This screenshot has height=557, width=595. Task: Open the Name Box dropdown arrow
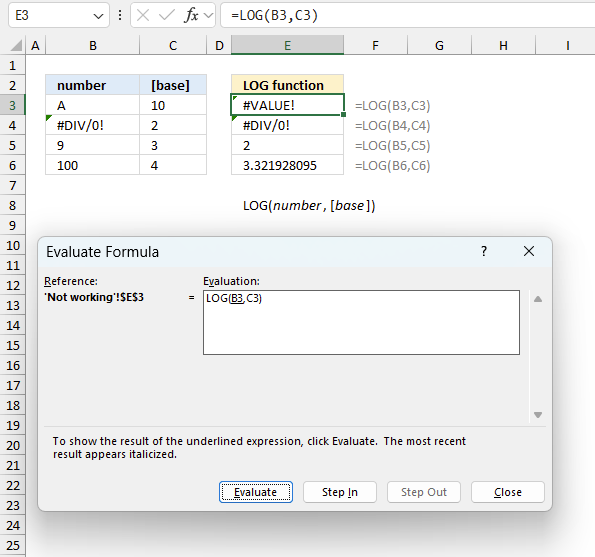click(x=98, y=16)
